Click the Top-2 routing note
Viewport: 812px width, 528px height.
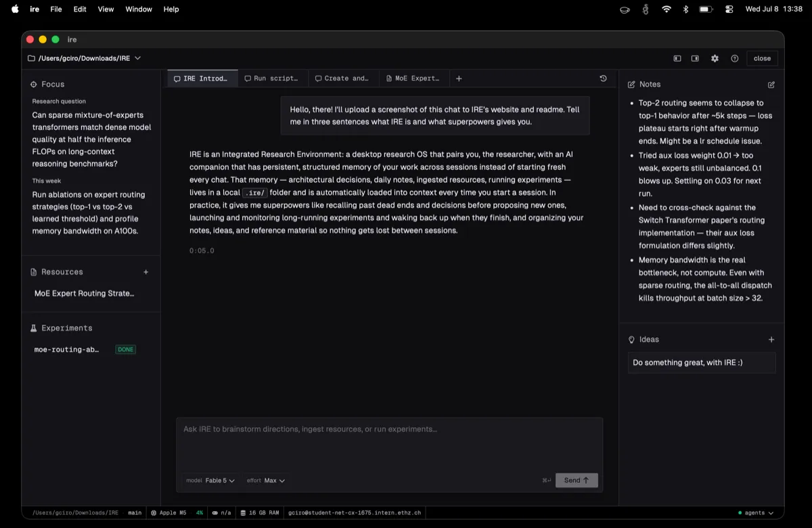tap(705, 123)
